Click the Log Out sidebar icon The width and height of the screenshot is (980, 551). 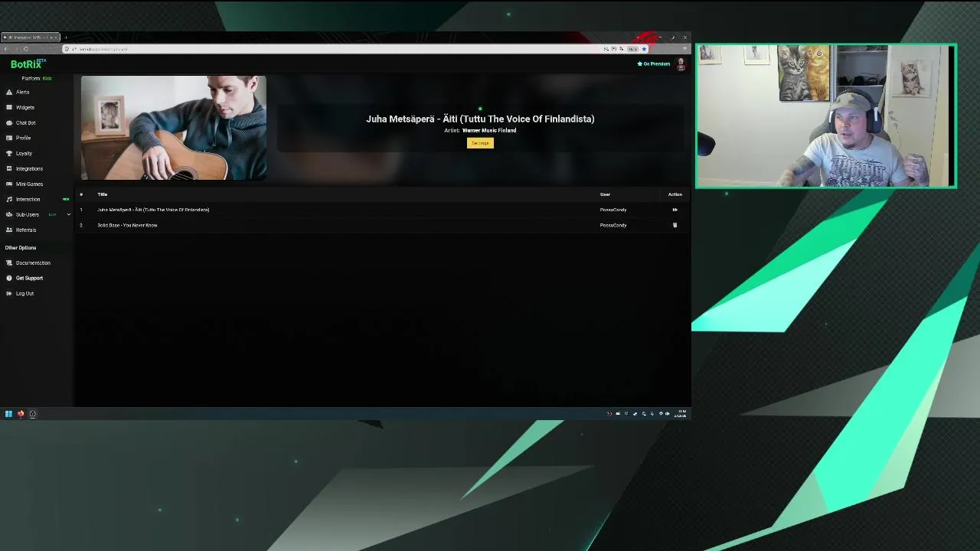click(9, 293)
